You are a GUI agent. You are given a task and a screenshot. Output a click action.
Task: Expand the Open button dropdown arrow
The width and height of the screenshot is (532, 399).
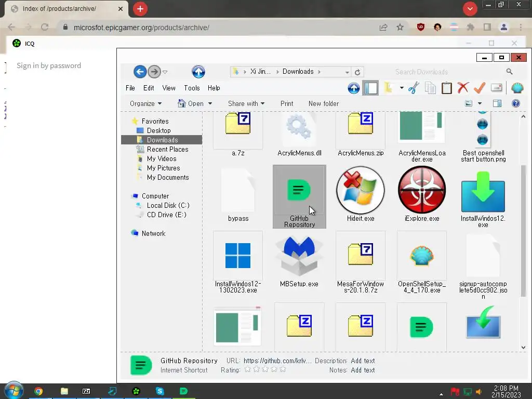(x=210, y=103)
